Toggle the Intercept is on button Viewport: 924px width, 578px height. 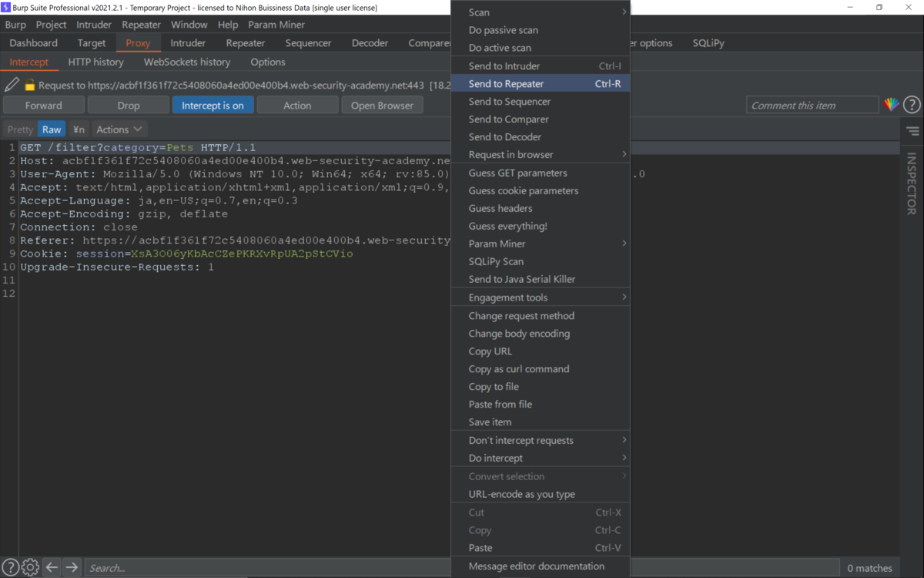pos(213,106)
